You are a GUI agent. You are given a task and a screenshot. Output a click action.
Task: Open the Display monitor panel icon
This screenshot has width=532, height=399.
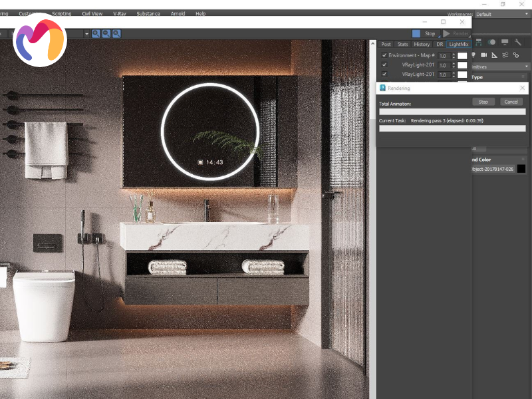pyautogui.click(x=505, y=43)
